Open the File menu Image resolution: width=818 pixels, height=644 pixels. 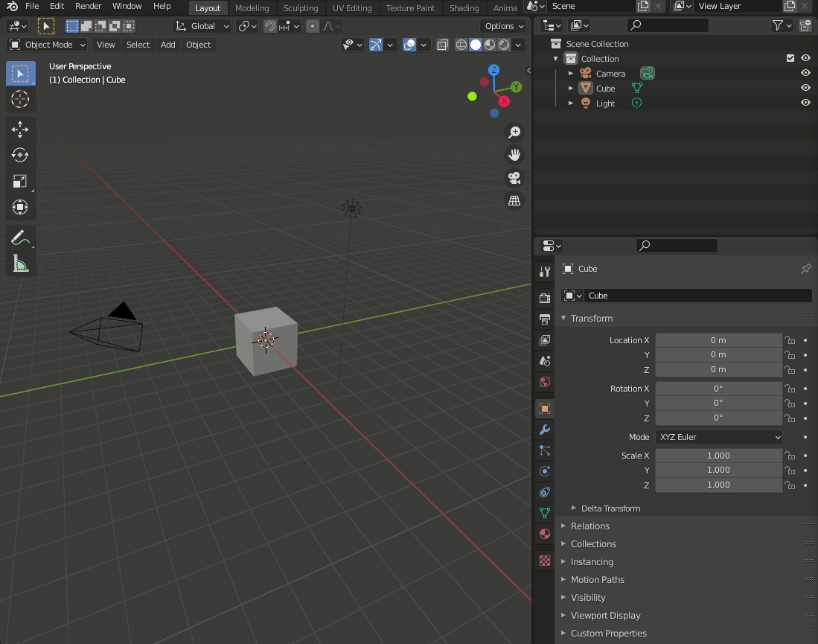[x=32, y=6]
